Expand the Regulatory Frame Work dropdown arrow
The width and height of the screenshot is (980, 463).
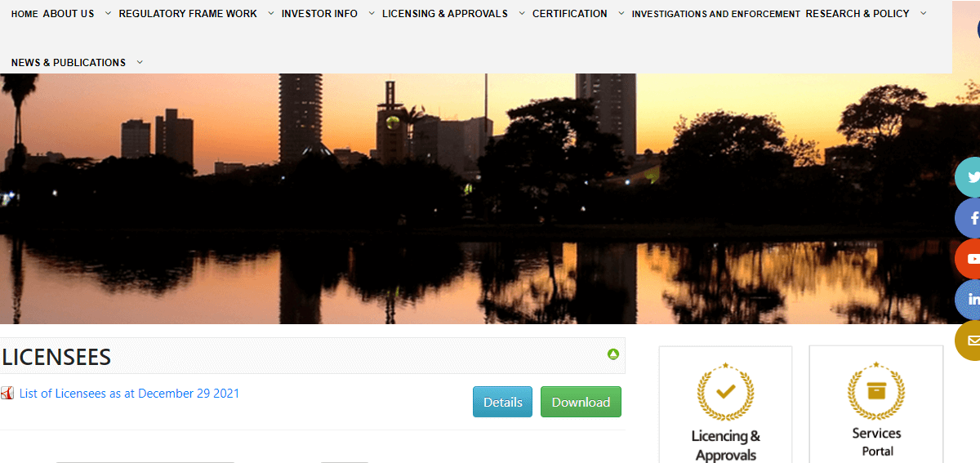pos(271,13)
